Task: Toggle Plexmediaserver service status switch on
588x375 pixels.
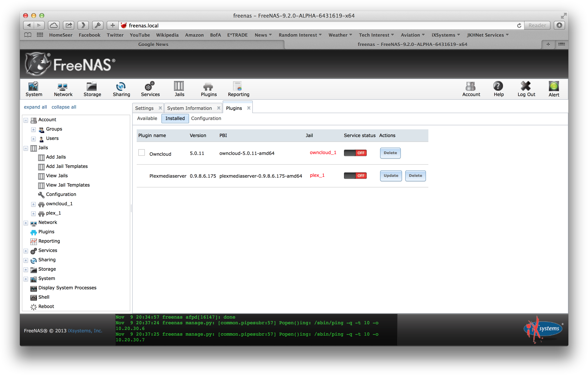Action: tap(355, 176)
